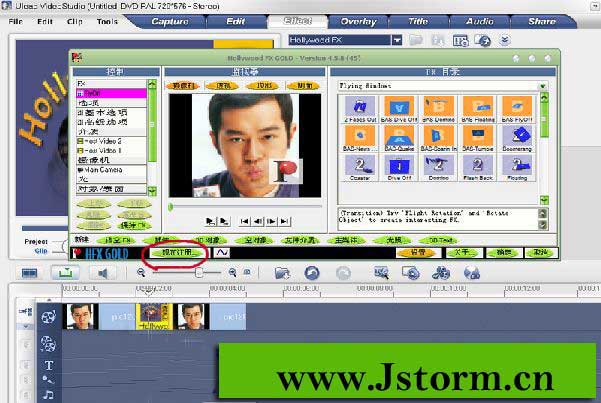Screen dimensions: 601x403
Task: Choose the BAS FlyOff effect thumbnail
Action: coord(517,109)
